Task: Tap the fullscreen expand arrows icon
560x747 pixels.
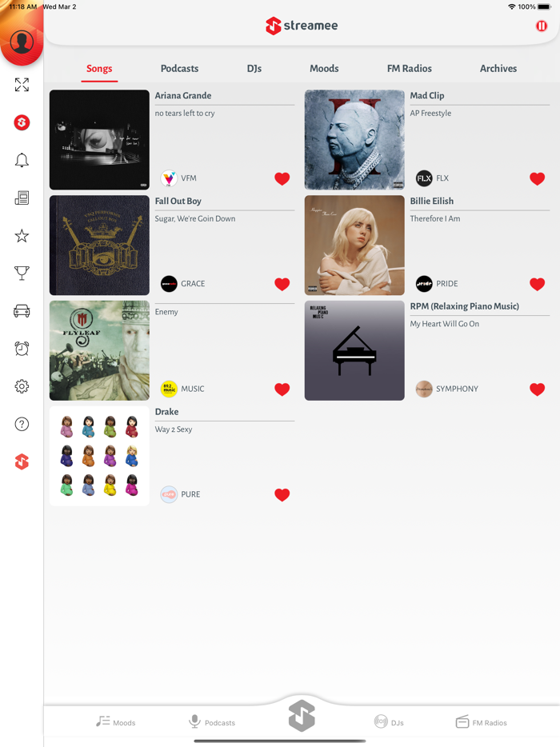Action: (22, 85)
